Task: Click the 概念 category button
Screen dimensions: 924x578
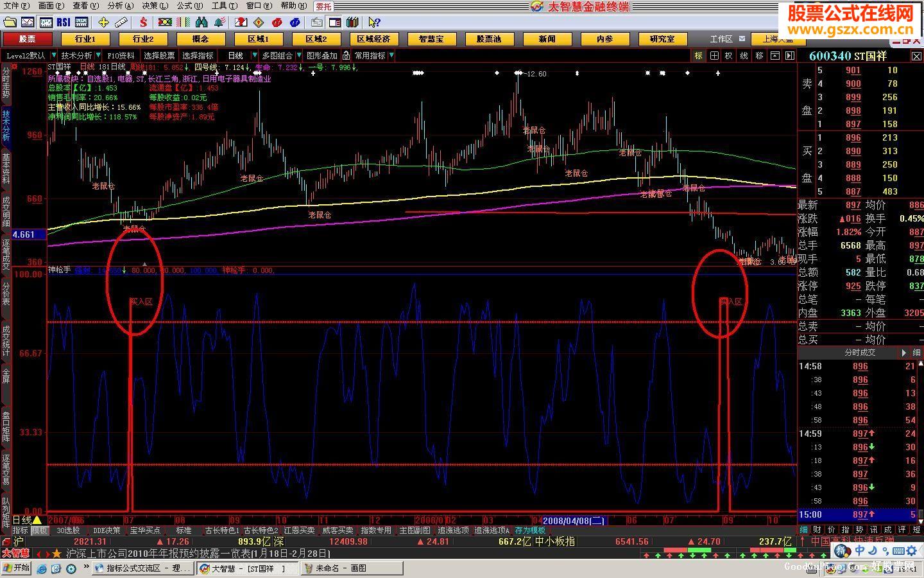Action: tap(200, 39)
